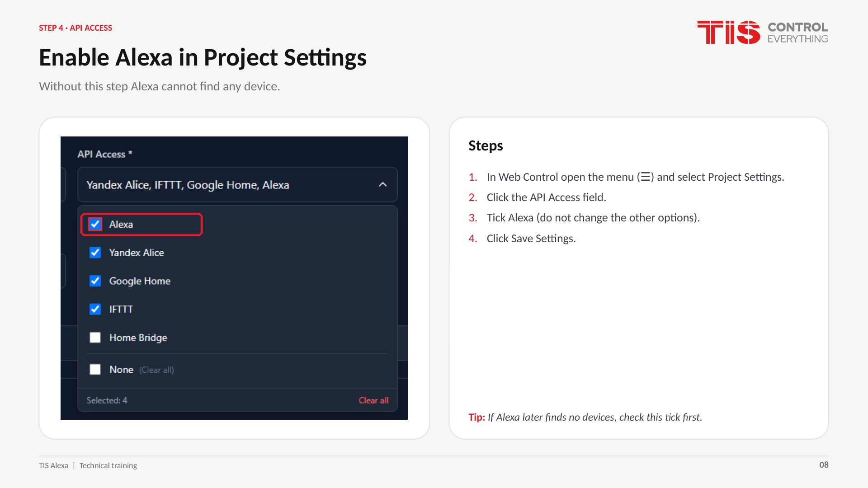Enable the Home Bridge checkbox
This screenshot has height=488, width=868.
click(95, 338)
